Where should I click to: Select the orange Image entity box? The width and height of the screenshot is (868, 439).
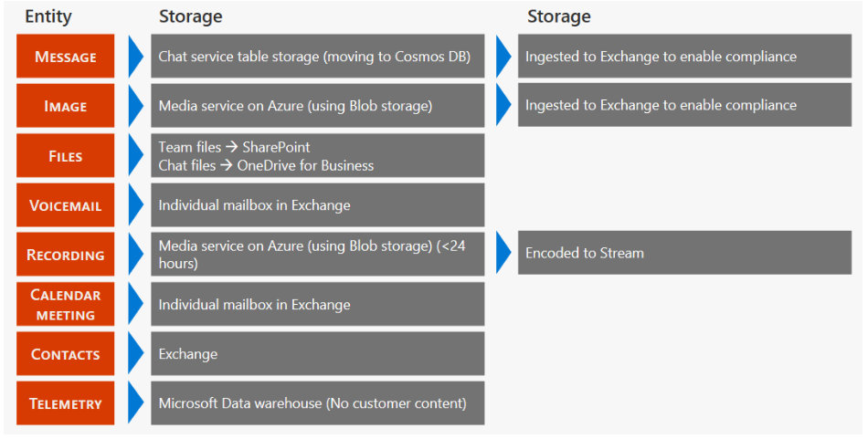point(66,106)
